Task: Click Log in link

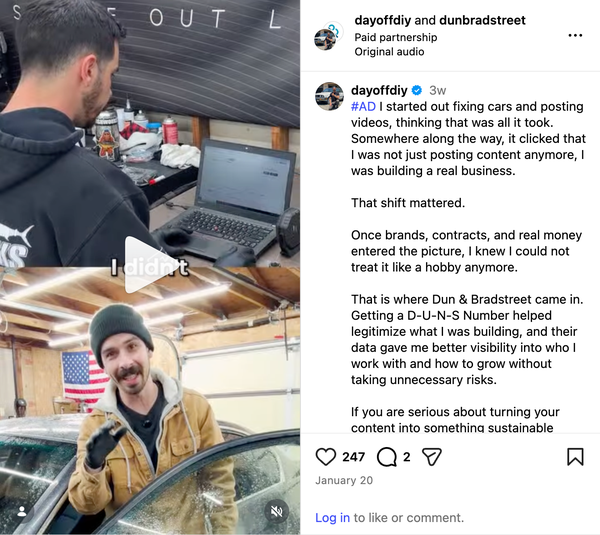Action: [332, 518]
